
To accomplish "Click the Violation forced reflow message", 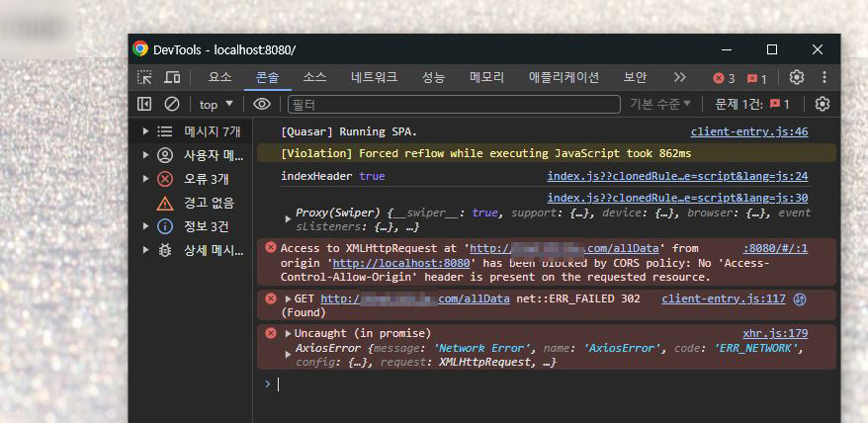I will [486, 153].
